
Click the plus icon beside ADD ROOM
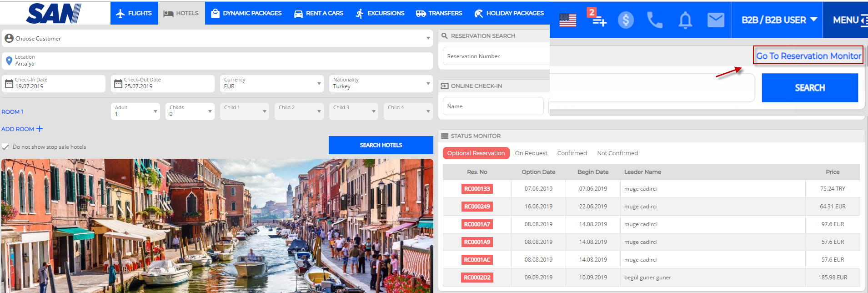(x=40, y=129)
